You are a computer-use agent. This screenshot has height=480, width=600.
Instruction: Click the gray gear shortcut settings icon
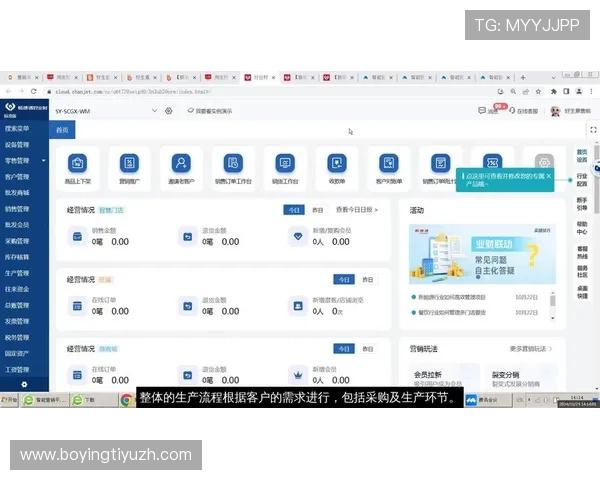pos(544,162)
